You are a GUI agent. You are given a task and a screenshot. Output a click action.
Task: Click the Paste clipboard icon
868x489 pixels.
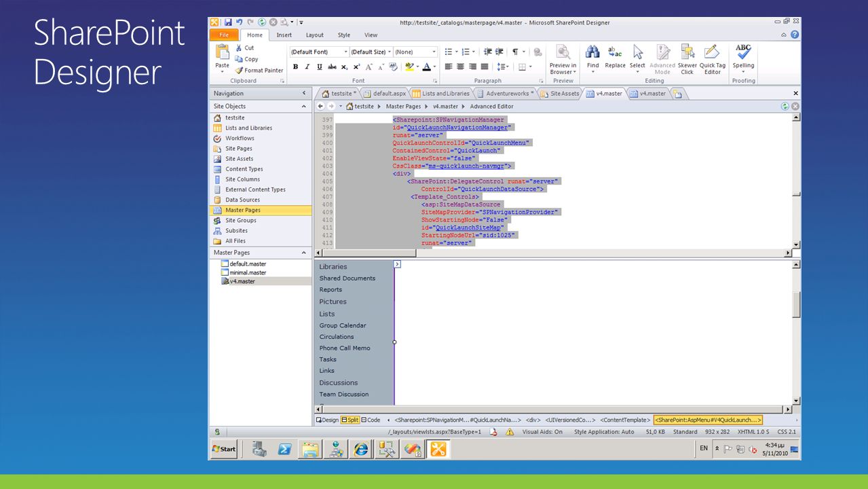(222, 52)
